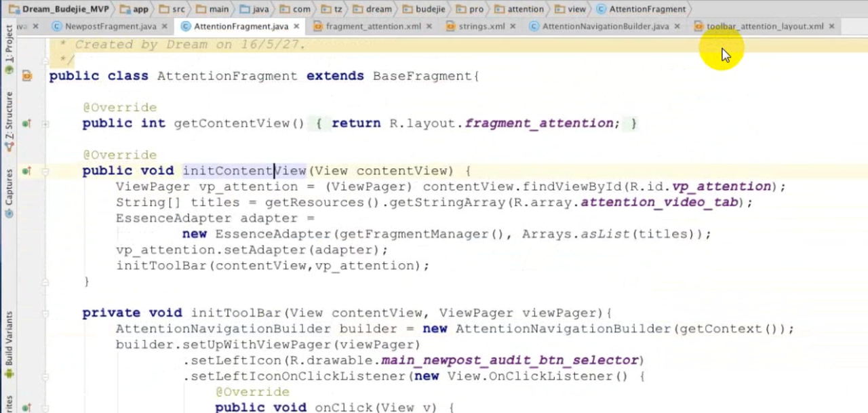Close the AttentionNavigationBuilder.java tab
The image size is (868, 413).
[x=677, y=26]
